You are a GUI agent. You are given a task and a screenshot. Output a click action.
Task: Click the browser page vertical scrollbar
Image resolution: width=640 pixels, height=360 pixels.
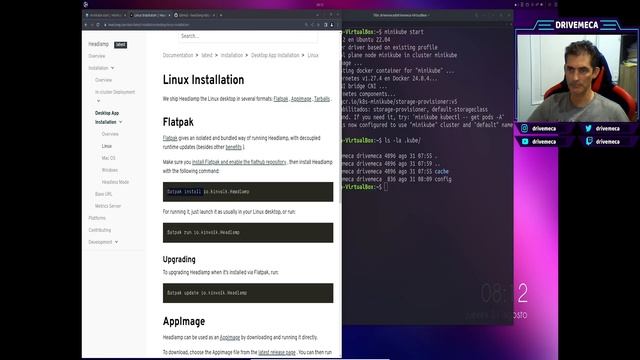click(x=340, y=131)
